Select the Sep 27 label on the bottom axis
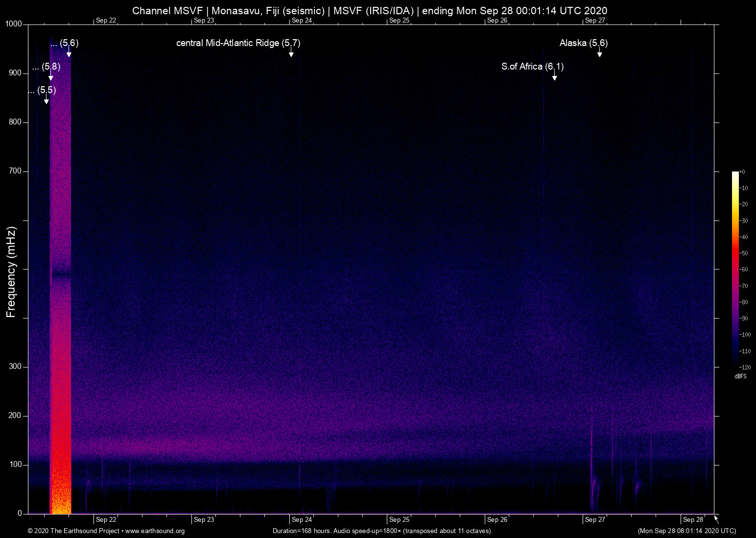This screenshot has height=538, width=756. tap(595, 519)
